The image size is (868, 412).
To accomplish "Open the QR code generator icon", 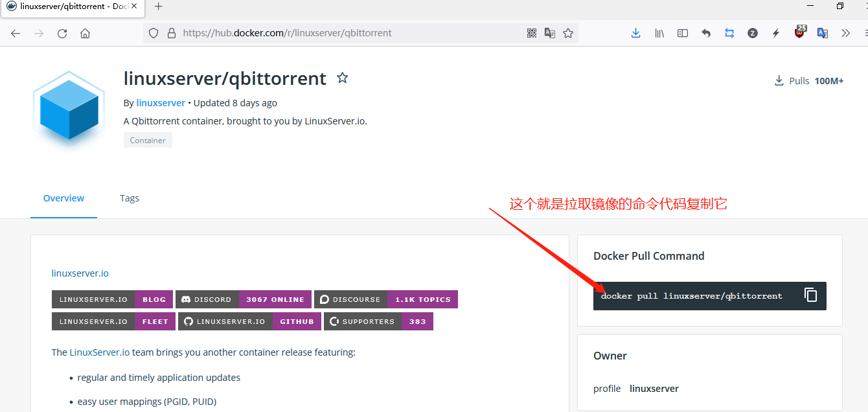I will pos(532,33).
